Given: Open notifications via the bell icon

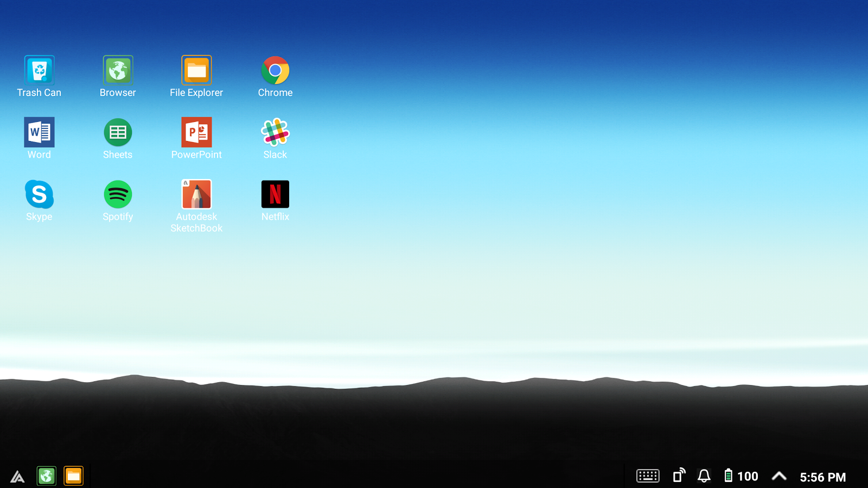Looking at the screenshot, I should (704, 476).
